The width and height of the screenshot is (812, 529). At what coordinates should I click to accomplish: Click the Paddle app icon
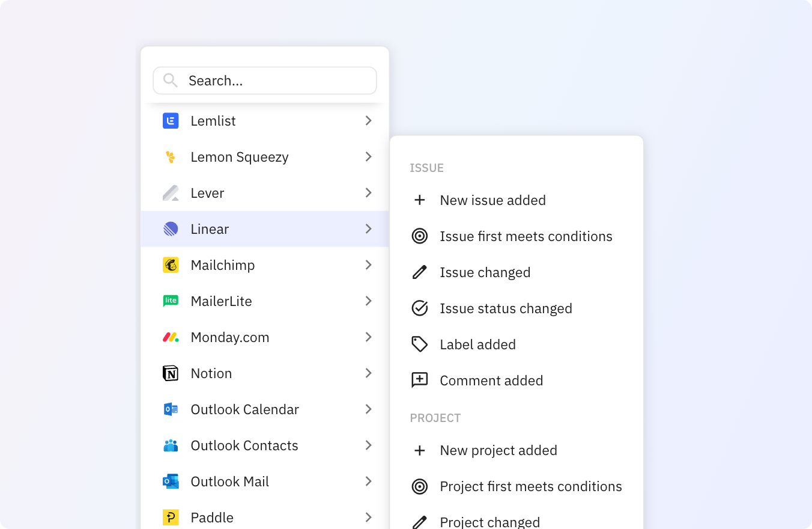pos(171,518)
